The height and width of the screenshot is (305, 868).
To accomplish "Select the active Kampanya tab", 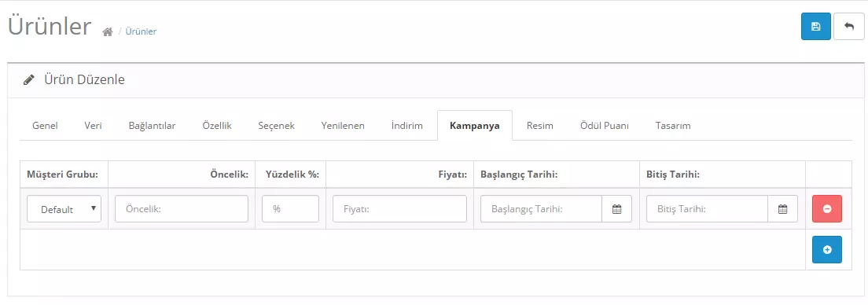I will click(x=474, y=126).
